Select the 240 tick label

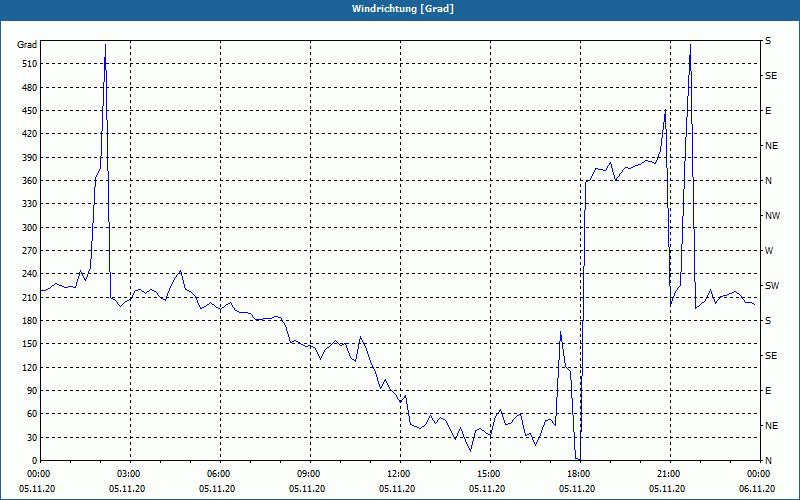[x=30, y=274]
